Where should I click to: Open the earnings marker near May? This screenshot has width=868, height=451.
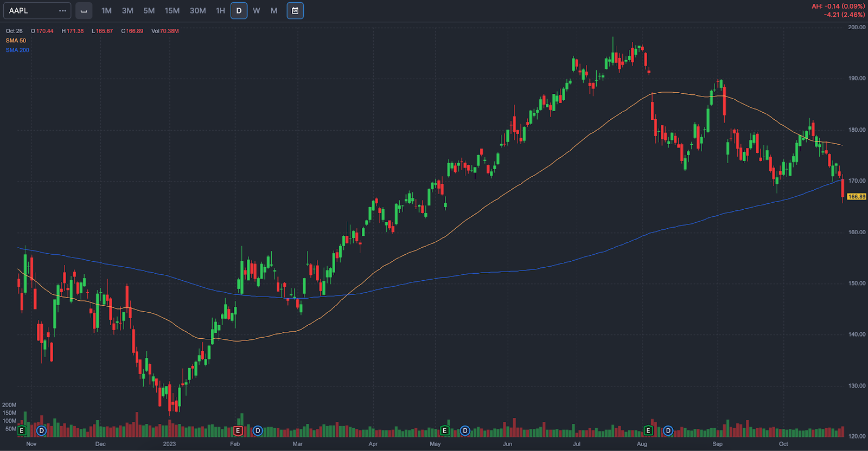(445, 430)
